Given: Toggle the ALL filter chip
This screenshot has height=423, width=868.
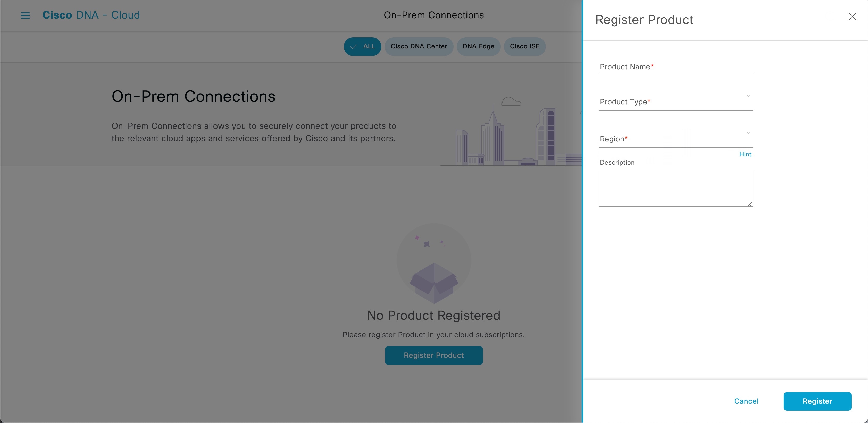Looking at the screenshot, I should 362,46.
